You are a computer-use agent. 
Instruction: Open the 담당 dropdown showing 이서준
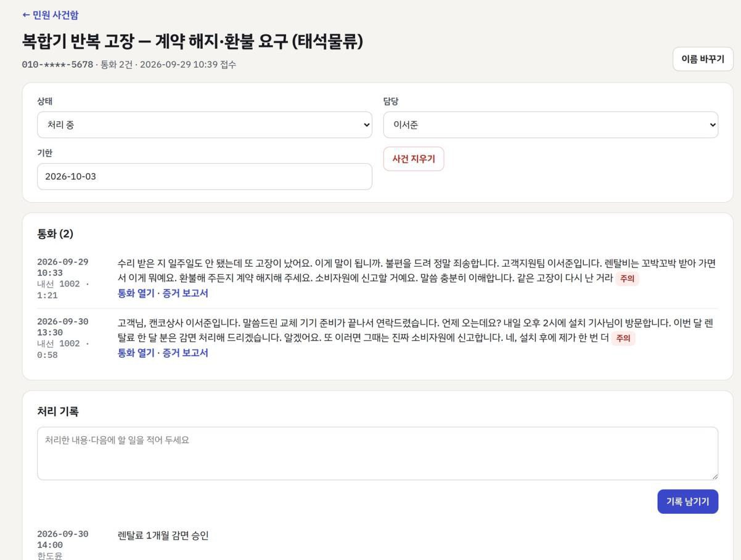pos(551,124)
